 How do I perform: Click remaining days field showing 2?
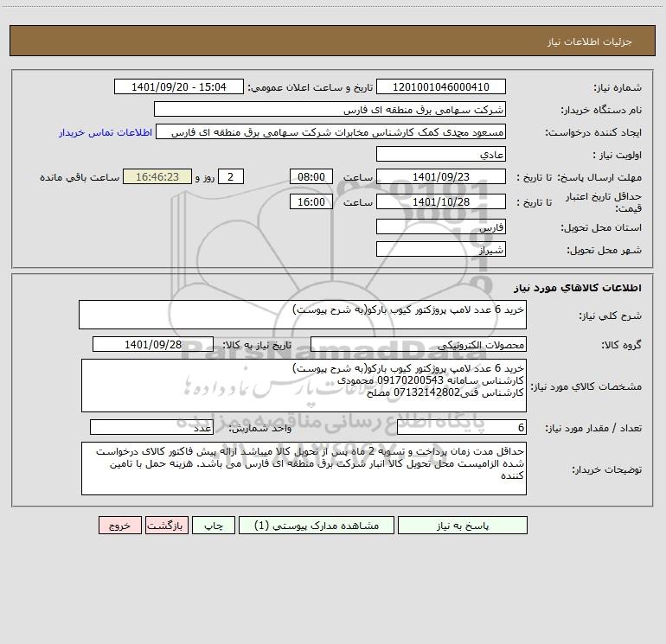click(231, 176)
